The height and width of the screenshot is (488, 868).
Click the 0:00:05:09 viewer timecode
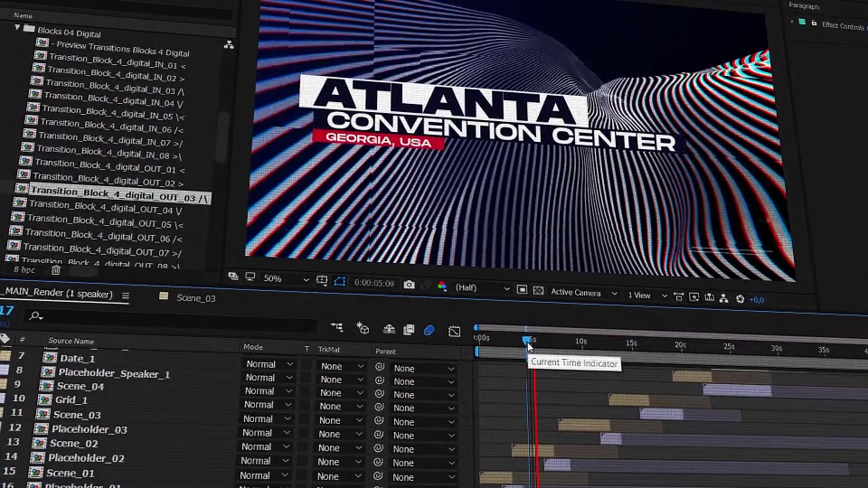tap(374, 283)
